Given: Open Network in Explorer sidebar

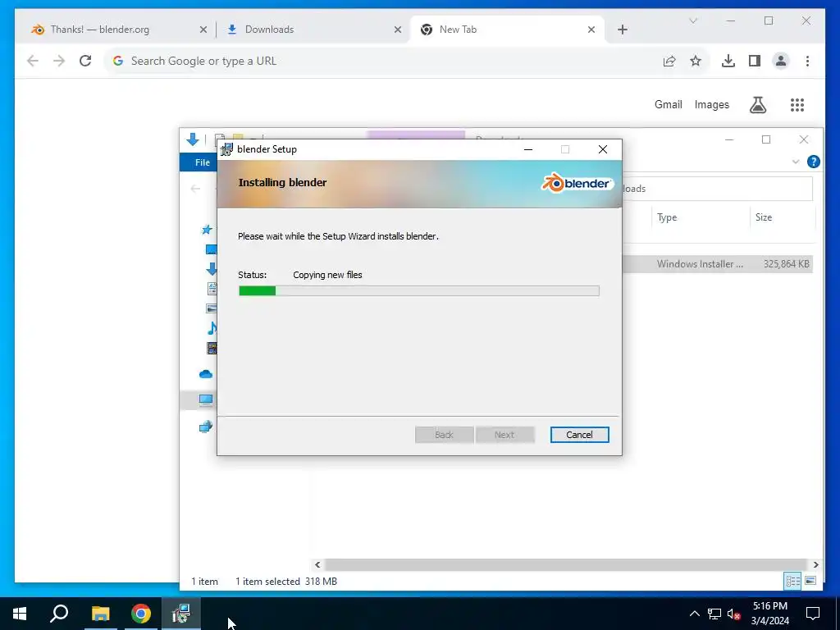Looking at the screenshot, I should coord(206,427).
